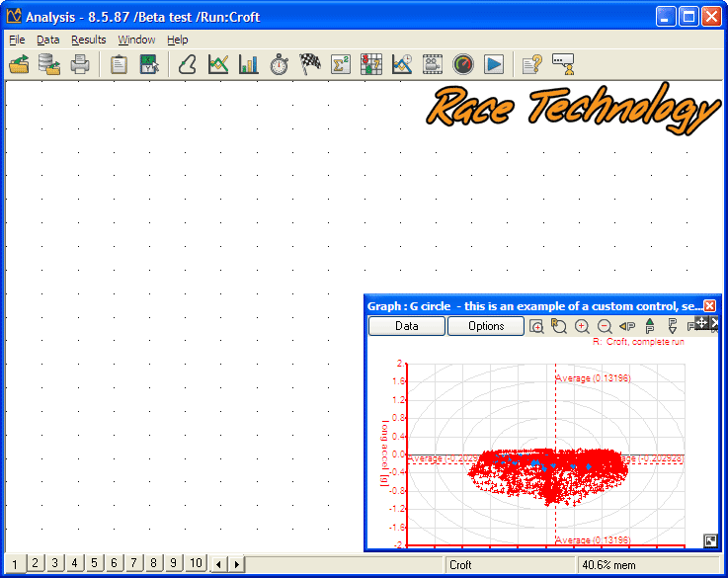The width and height of the screenshot is (728, 578).
Task: Open the stopwatch lap timing tool
Action: pos(280,64)
